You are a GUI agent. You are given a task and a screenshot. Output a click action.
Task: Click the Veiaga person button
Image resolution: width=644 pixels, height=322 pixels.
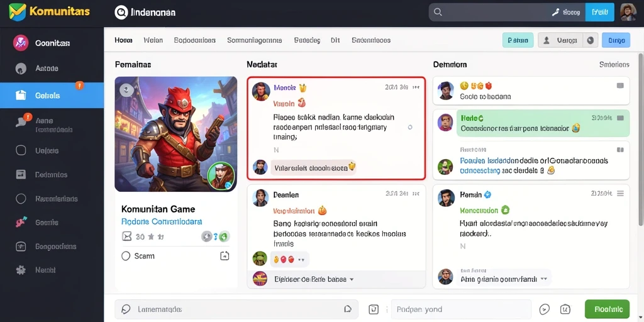coord(560,40)
